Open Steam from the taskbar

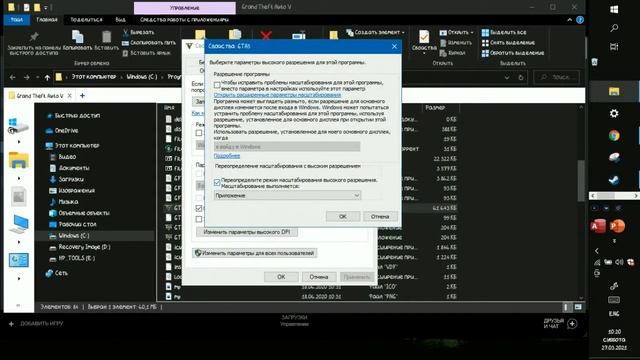point(614,180)
